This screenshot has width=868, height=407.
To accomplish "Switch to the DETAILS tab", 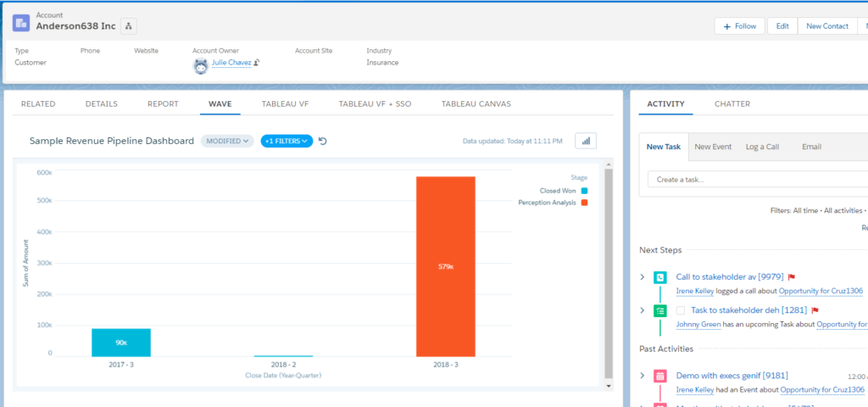I will (102, 103).
